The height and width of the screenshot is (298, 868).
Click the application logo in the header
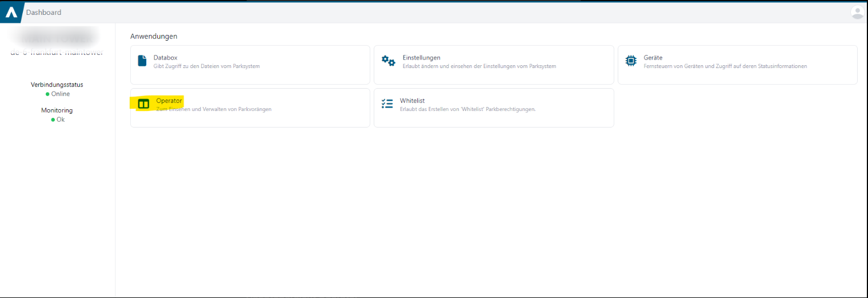pyautogui.click(x=11, y=12)
